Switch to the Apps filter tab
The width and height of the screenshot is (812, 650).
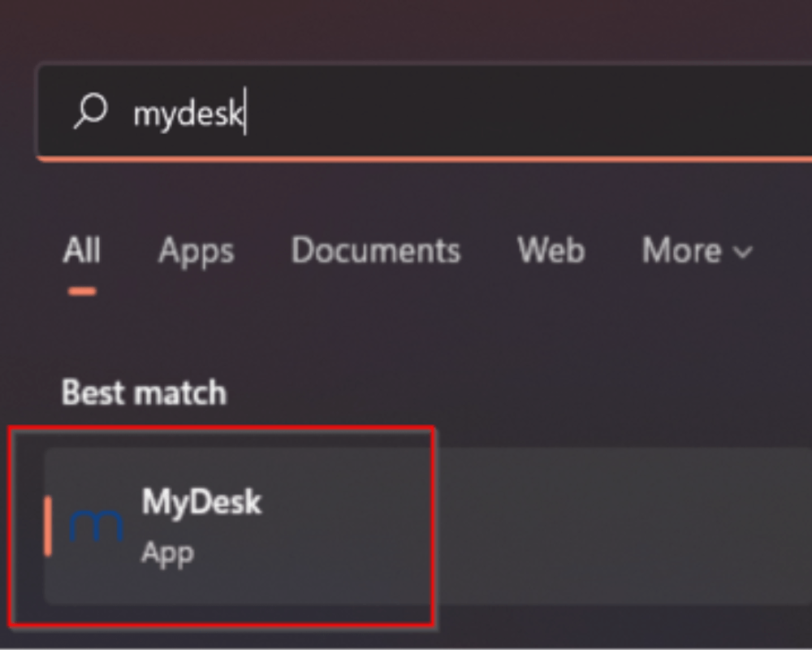195,250
